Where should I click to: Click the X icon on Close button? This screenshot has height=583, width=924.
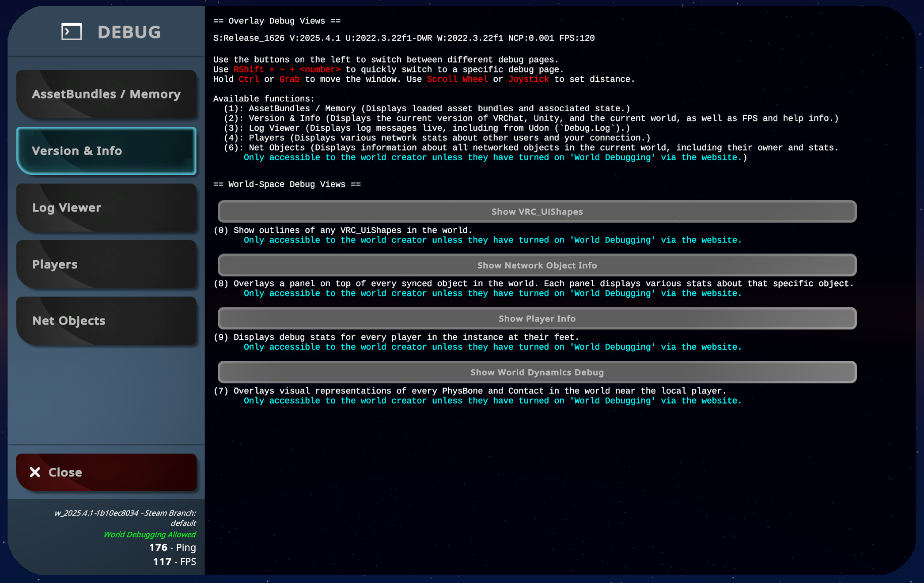35,472
